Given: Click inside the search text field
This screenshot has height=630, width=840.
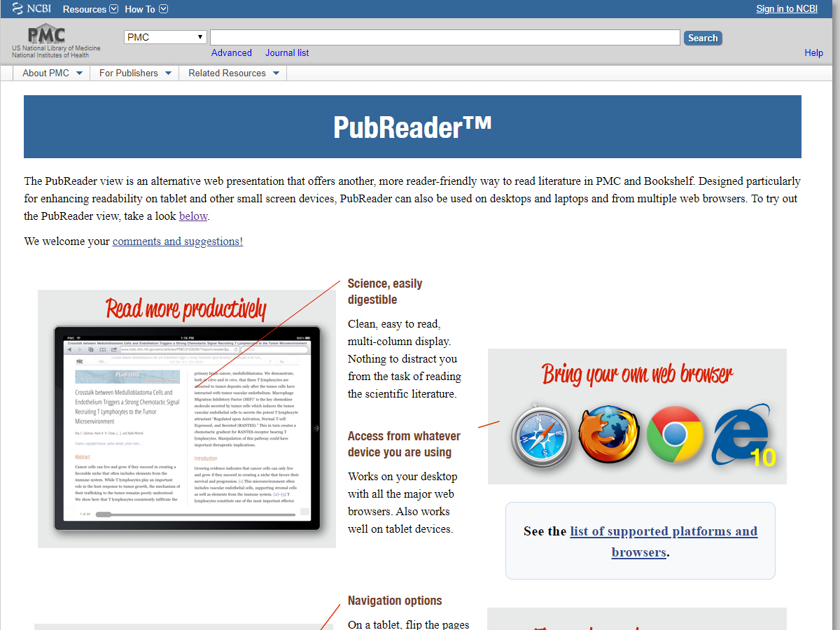Looking at the screenshot, I should click(444, 38).
